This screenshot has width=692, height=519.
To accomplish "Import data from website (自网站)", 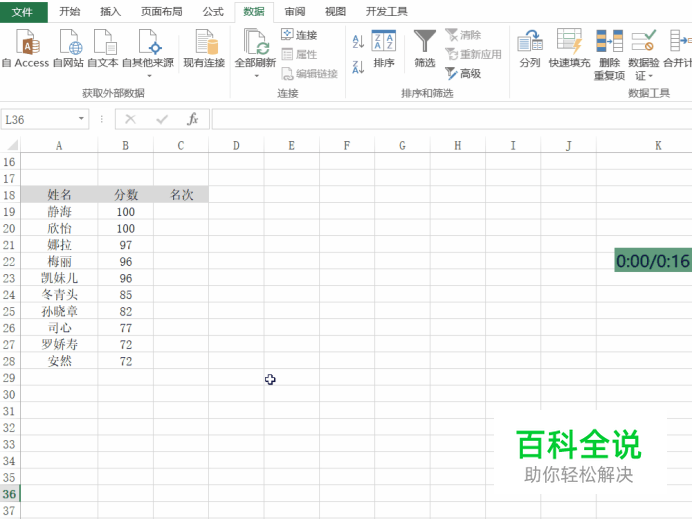I will tap(68, 48).
